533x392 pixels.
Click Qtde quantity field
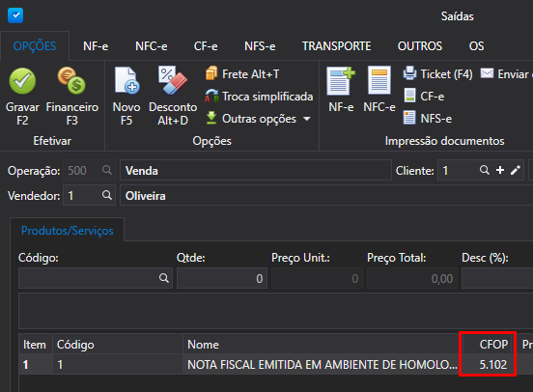tap(222, 278)
